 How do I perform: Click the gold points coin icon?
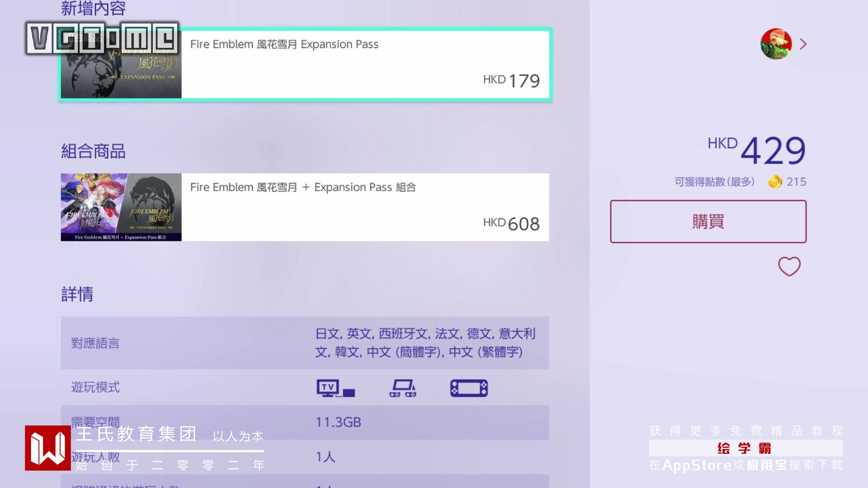775,182
